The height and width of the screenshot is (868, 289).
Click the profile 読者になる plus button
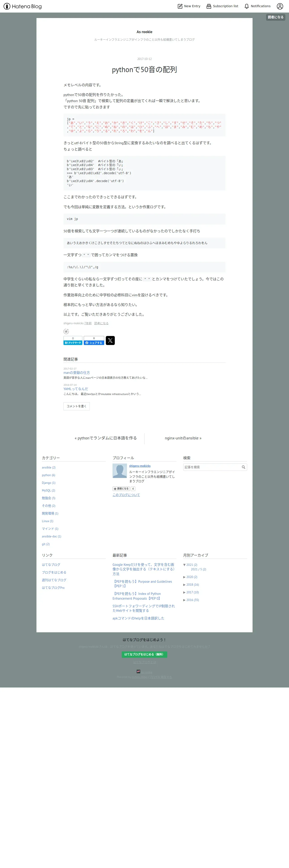121,489
